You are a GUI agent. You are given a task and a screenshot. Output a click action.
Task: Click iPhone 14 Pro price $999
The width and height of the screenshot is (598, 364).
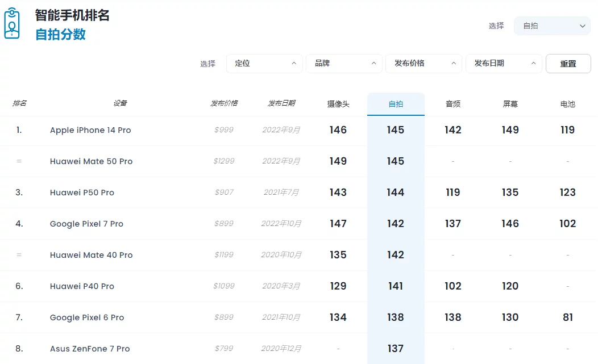coord(224,130)
